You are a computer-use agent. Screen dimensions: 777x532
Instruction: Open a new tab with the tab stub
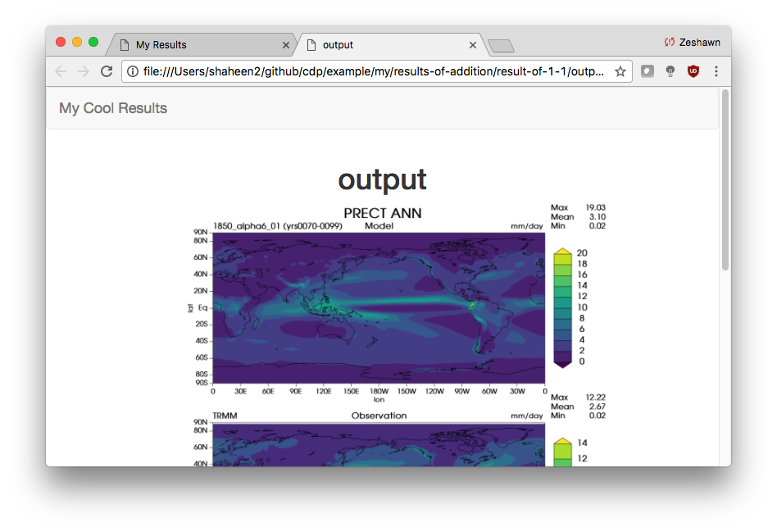tap(500, 47)
